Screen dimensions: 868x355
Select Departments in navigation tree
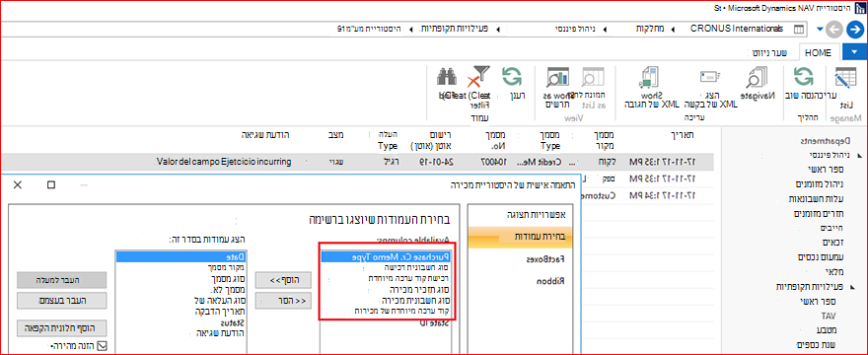click(826, 141)
